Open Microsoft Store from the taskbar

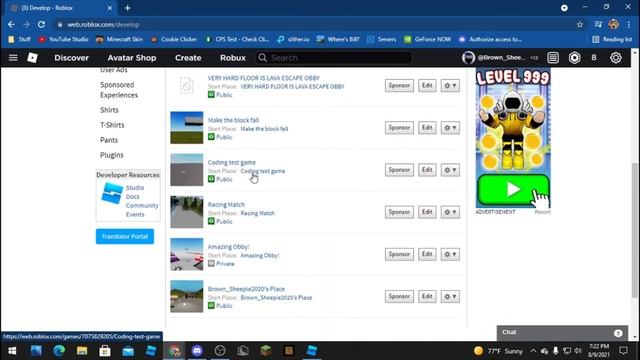point(105,351)
